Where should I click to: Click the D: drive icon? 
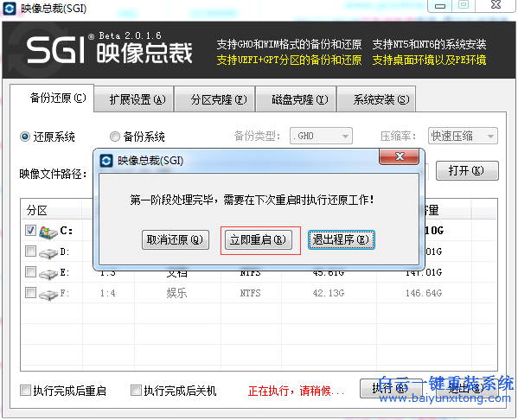coord(48,253)
